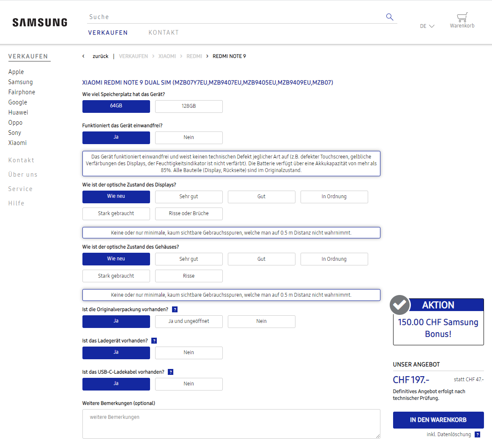The width and height of the screenshot is (492, 448).
Task: Open the Fairphone brand link
Action: coord(22,92)
